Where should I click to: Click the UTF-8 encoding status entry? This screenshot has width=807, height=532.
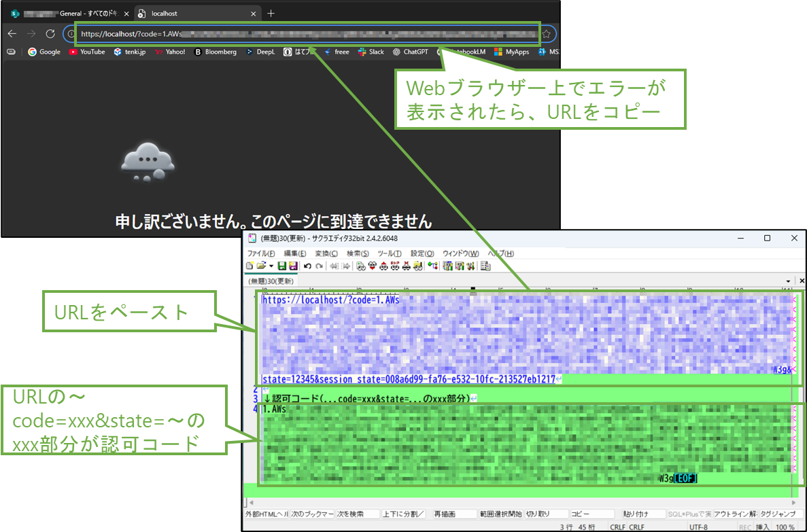pos(698,527)
